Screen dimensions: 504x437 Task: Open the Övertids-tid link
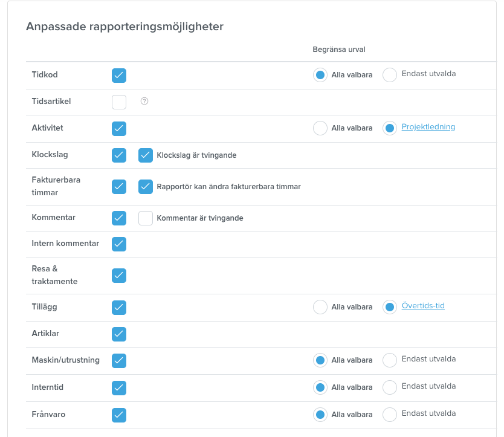(x=423, y=305)
